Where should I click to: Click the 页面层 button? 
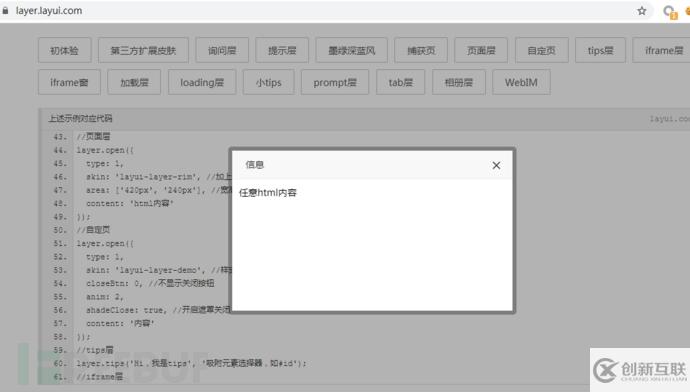click(x=481, y=51)
